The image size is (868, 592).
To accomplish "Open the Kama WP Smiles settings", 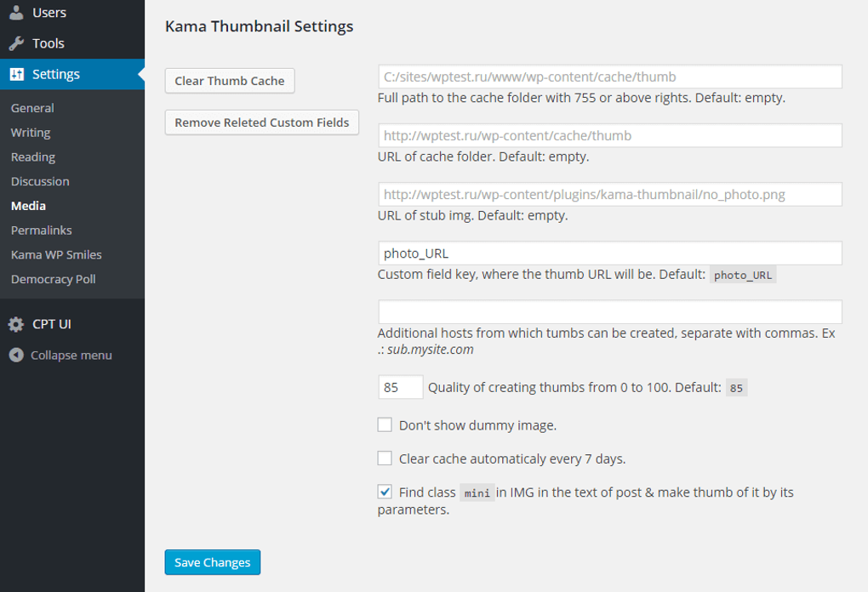I will [x=55, y=253].
